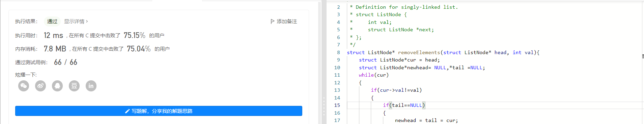644x124 pixels.
Task: Click 'struct ListNode *next;' comment line
Action: 401,30
